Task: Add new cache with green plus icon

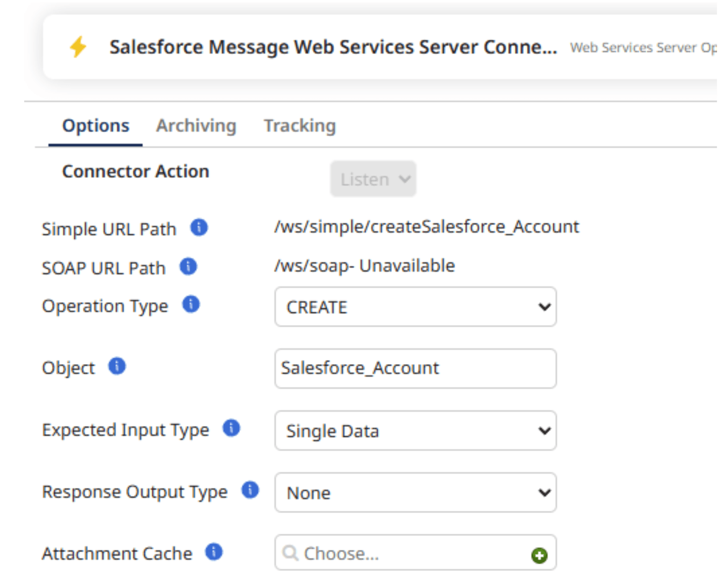Action: coord(539,555)
